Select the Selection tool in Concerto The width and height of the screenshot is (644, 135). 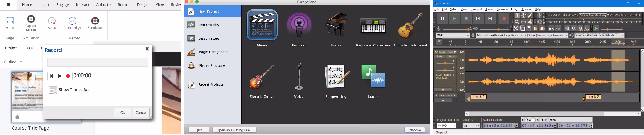tap(517, 15)
